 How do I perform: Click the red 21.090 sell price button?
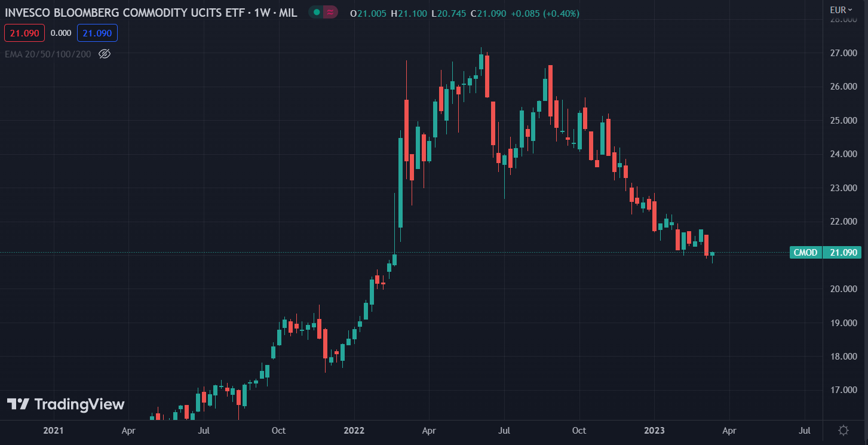(24, 33)
